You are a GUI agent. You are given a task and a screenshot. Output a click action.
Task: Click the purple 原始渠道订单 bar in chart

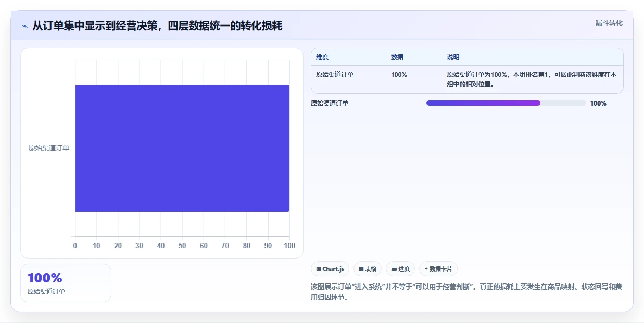[182, 148]
